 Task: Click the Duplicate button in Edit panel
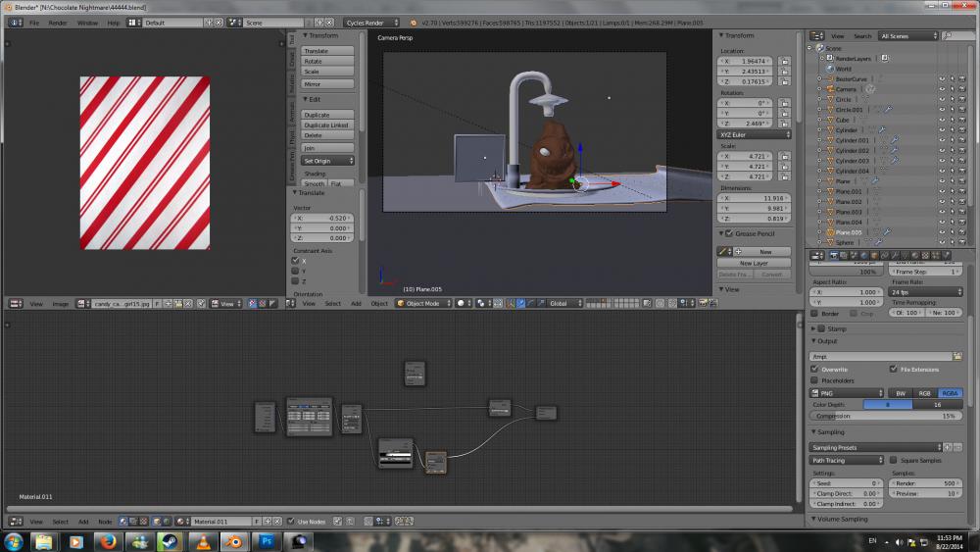coord(327,115)
